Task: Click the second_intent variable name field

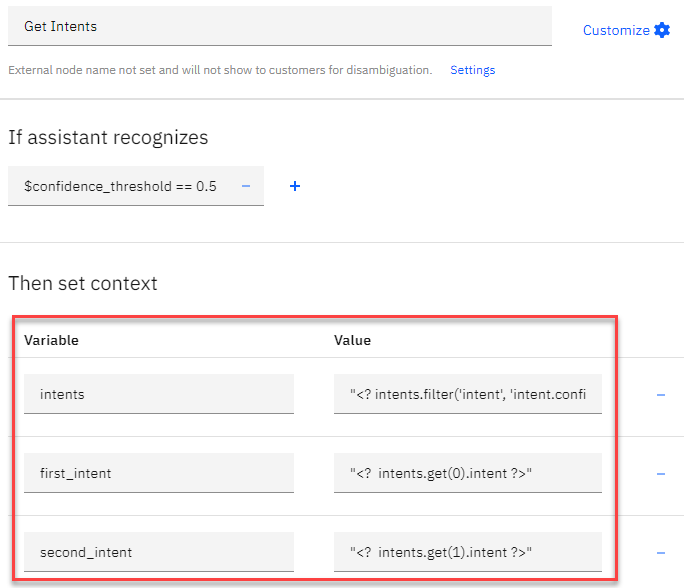Action: pyautogui.click(x=159, y=552)
